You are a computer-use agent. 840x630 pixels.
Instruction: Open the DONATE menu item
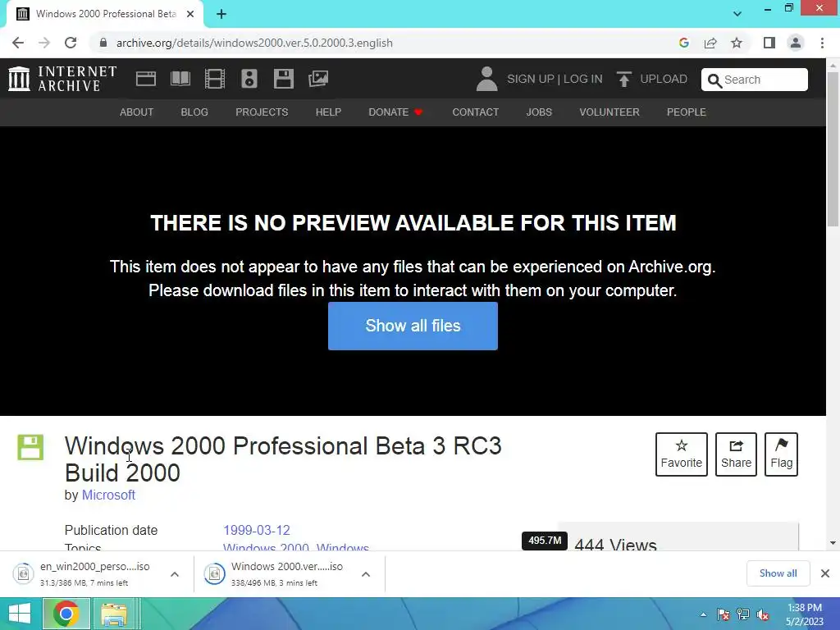click(x=395, y=112)
